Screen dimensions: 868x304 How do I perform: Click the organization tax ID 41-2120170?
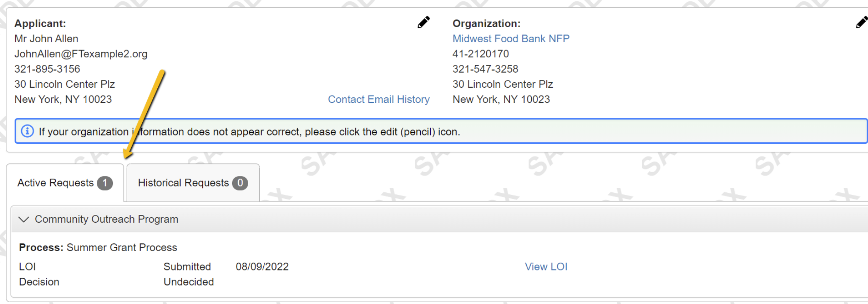point(481,54)
